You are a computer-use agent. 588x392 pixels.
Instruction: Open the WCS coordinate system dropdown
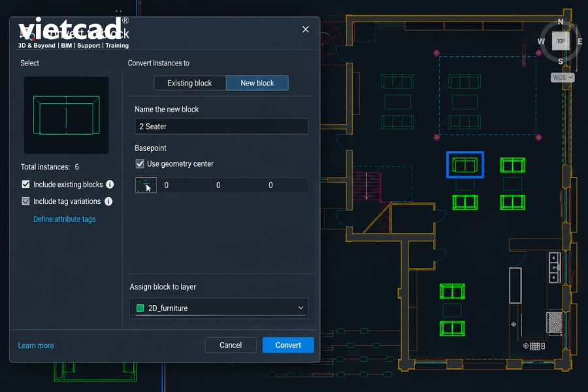[x=562, y=78]
